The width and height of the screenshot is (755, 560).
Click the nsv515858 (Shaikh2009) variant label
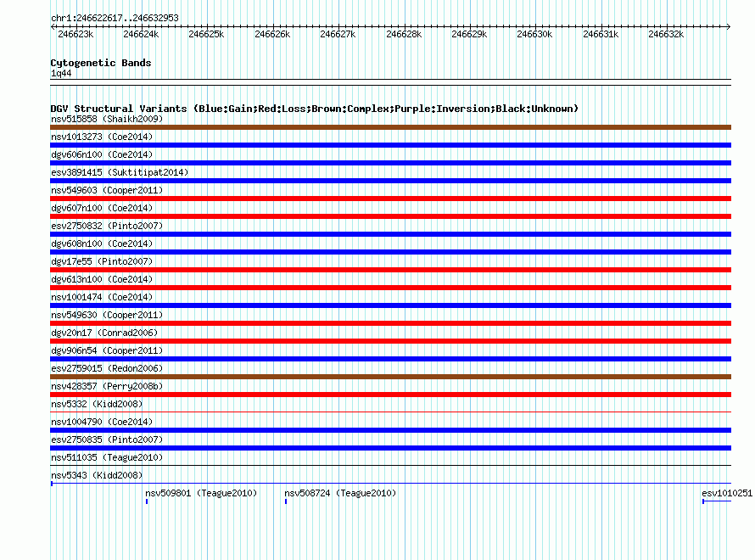pyautogui.click(x=107, y=119)
